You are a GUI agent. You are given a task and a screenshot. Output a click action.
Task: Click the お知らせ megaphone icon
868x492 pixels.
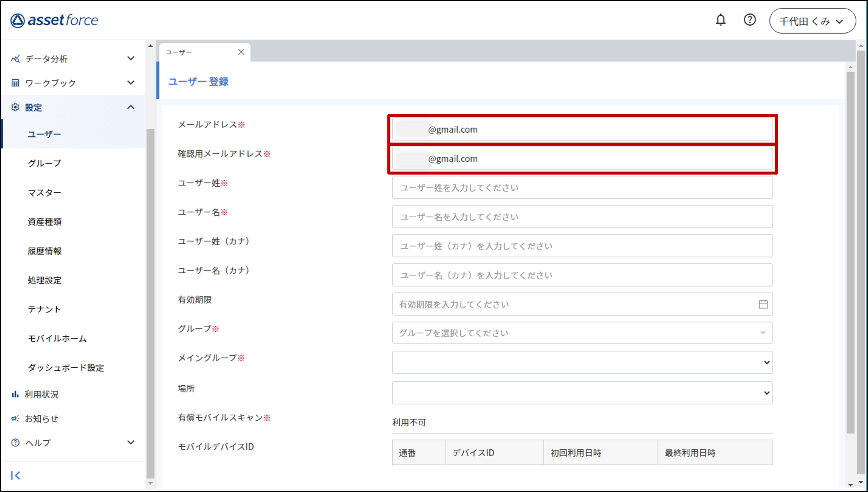point(15,419)
